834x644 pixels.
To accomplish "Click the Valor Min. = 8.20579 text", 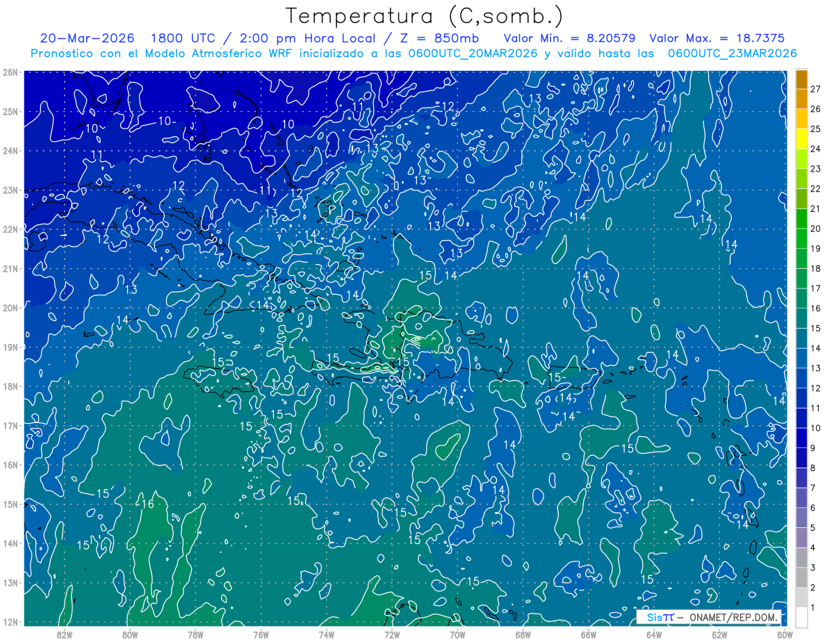I will pos(571,38).
